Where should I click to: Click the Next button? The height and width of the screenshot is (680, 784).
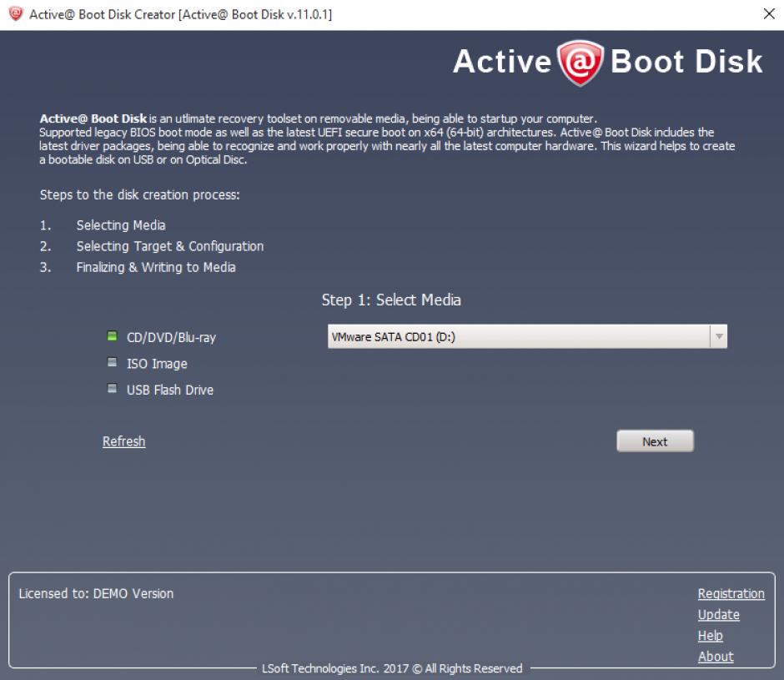(655, 441)
